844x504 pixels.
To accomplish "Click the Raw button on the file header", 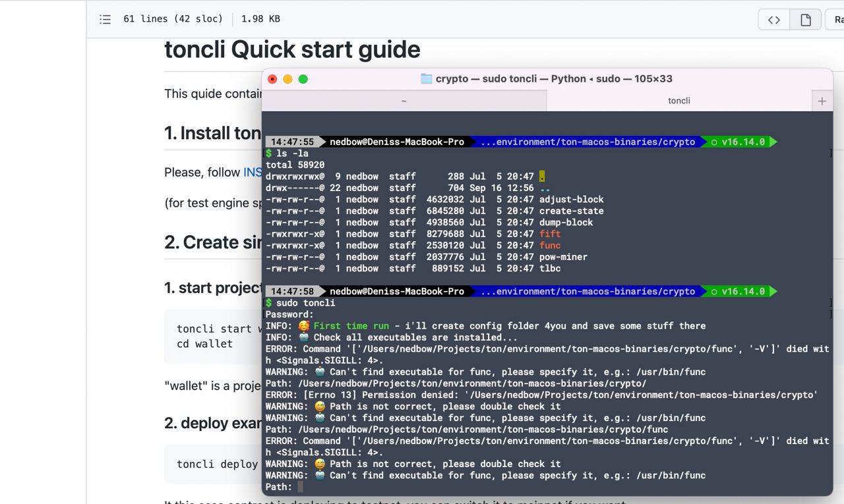I will coord(835,20).
